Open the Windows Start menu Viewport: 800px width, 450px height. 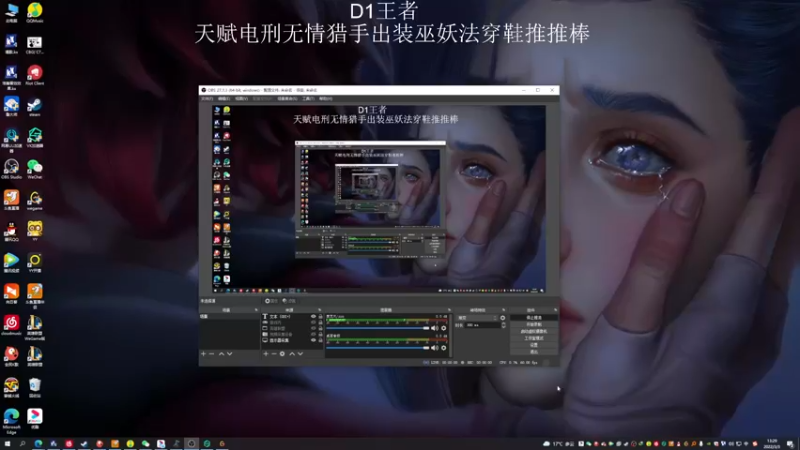pos(7,444)
